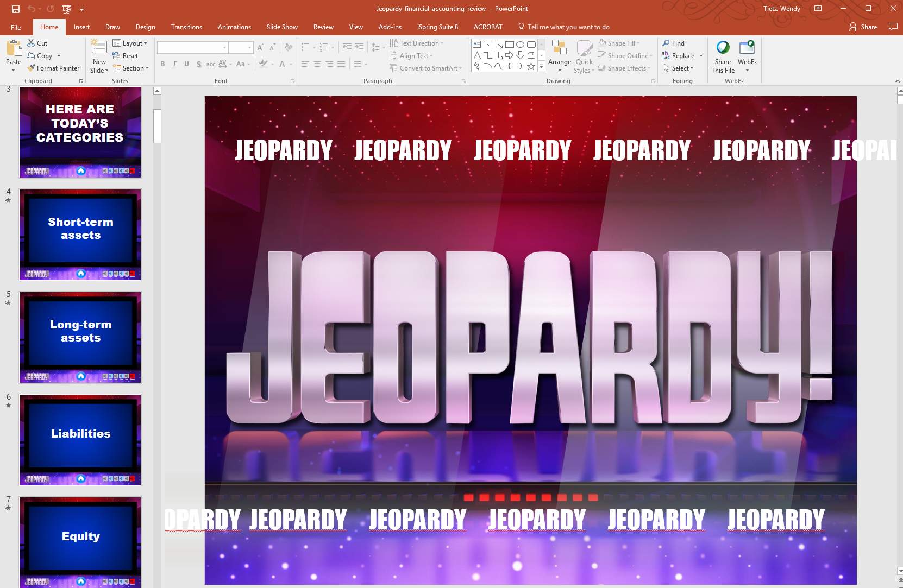
Task: Click the Format Painter brush
Action: click(x=32, y=68)
